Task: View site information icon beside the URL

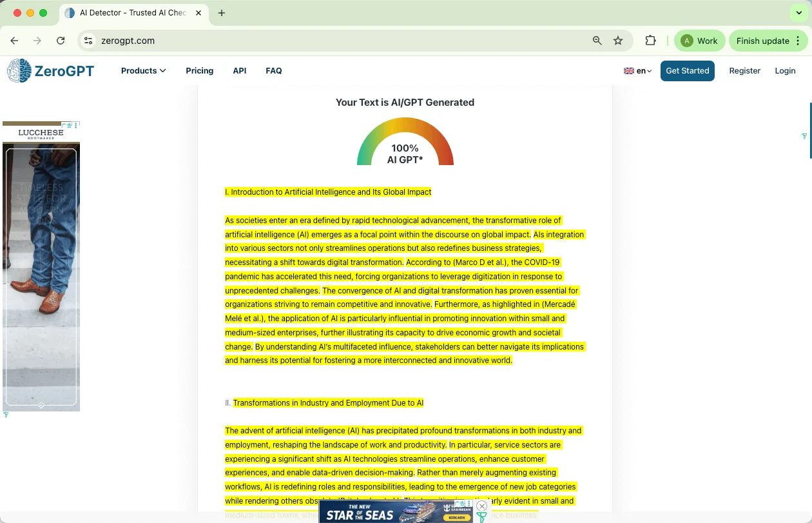Action: [x=89, y=41]
